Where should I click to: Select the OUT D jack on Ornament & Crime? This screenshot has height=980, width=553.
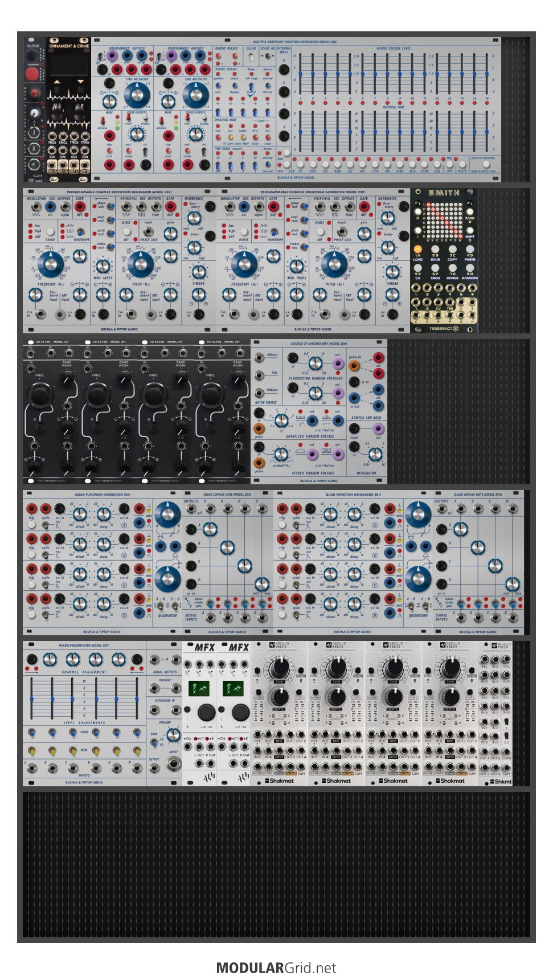pyautogui.click(x=85, y=165)
